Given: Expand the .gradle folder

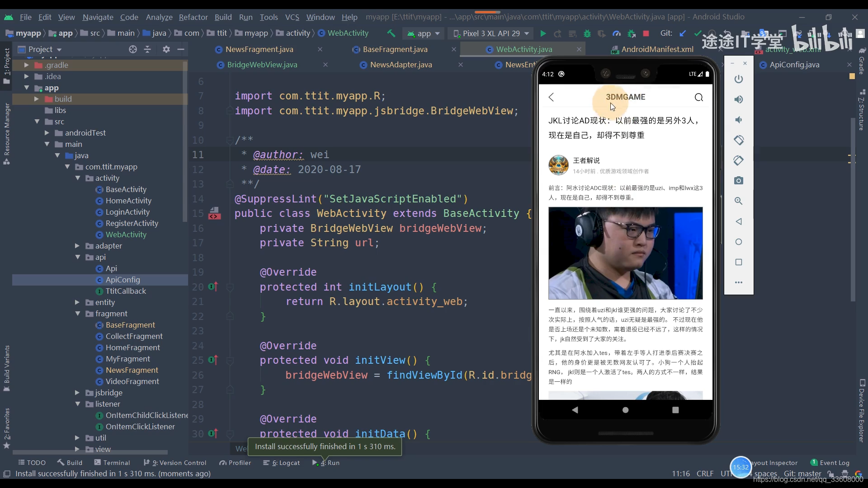Looking at the screenshot, I should tap(26, 65).
